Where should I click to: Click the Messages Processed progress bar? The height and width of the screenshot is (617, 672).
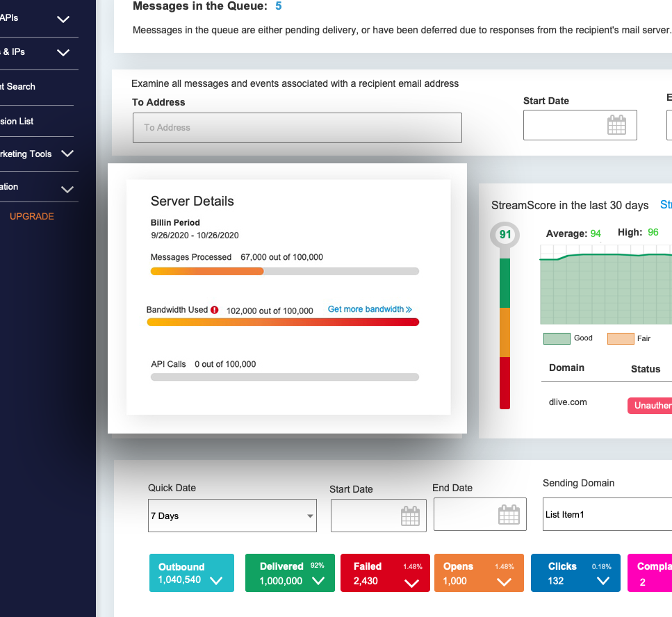(284, 271)
